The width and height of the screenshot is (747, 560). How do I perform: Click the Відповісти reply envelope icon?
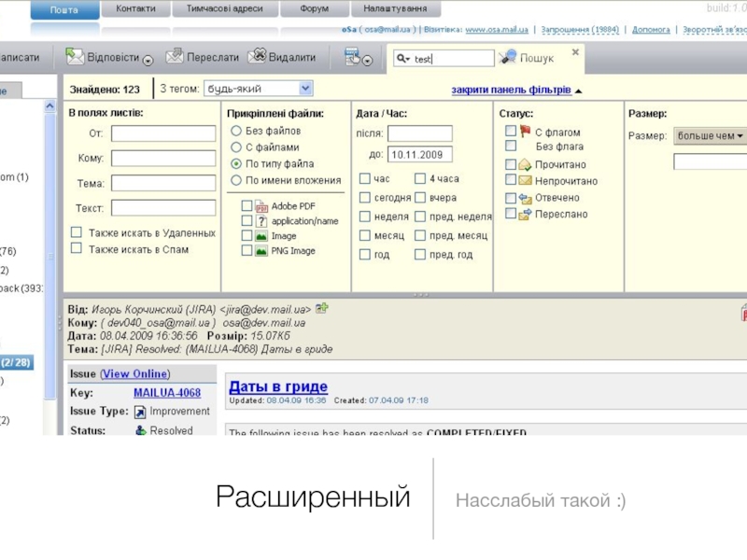pos(75,57)
